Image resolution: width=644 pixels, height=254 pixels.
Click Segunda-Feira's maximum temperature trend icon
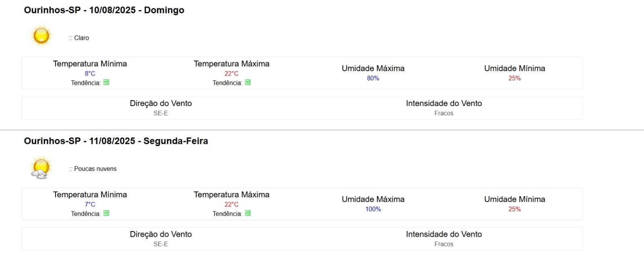[x=248, y=213]
